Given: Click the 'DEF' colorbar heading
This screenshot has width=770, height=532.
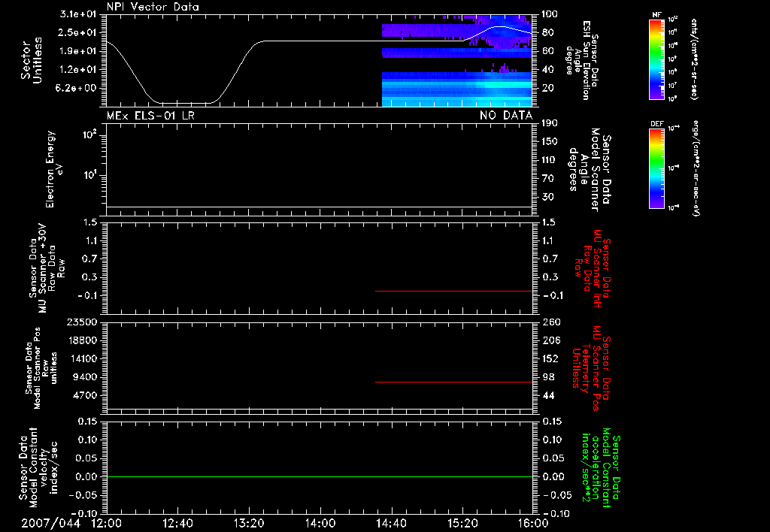Looking at the screenshot, I should (656, 124).
